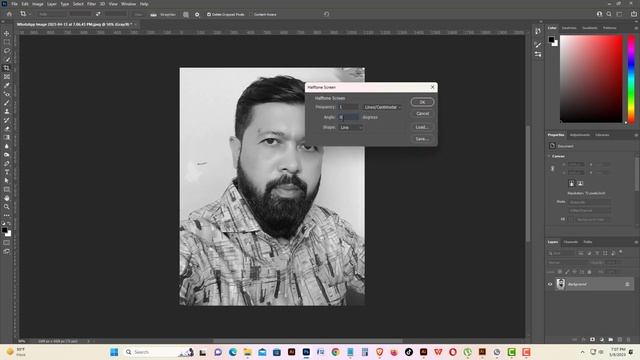Click Load... in Halftone Screen dialog

pyautogui.click(x=422, y=127)
